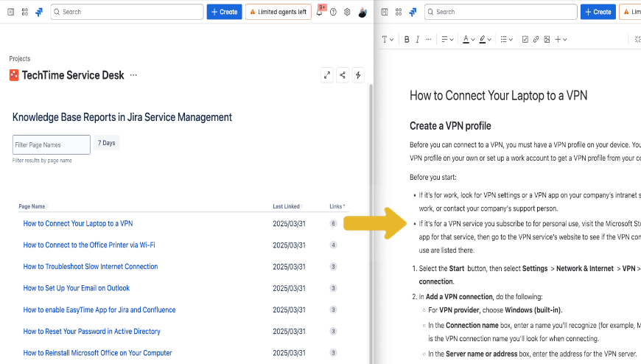641x364 pixels.
Task: Click the action item checkbox icon
Action: click(x=525, y=39)
